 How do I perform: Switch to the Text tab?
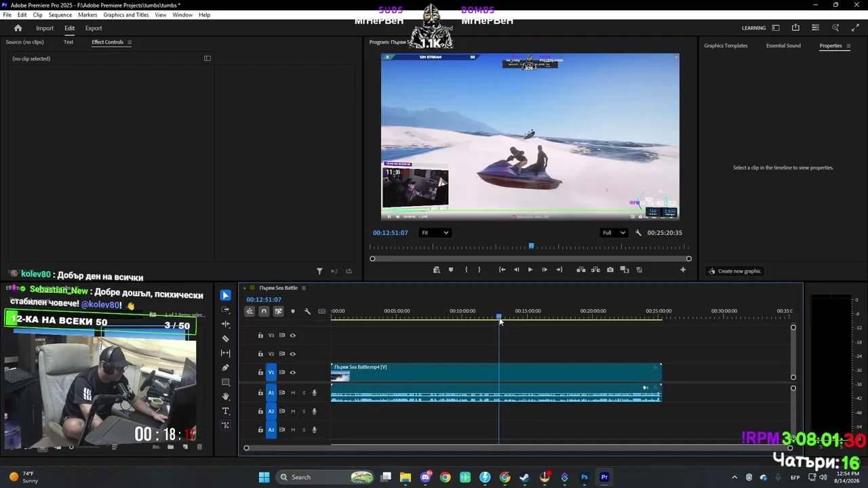point(68,42)
